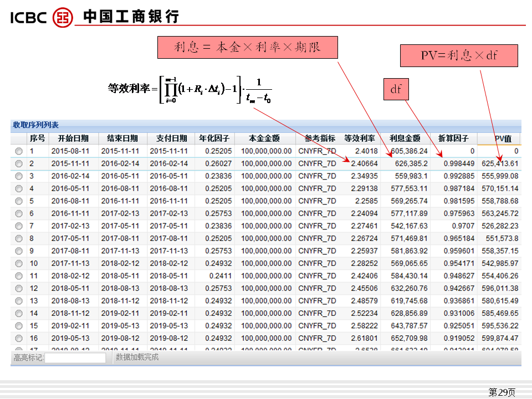Select radio button for row 5
The image size is (532, 399).
coord(19,201)
